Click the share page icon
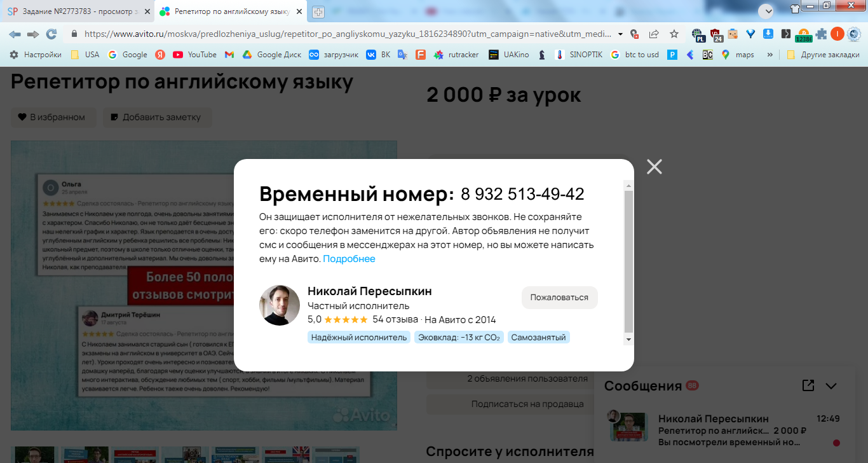Image resolution: width=868 pixels, height=463 pixels. pos(654,34)
